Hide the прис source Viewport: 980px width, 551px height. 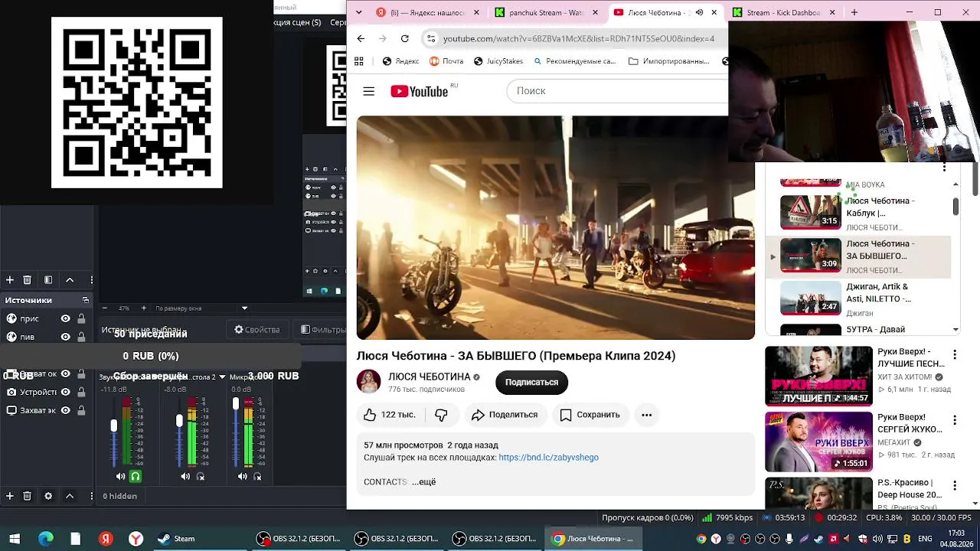point(66,318)
